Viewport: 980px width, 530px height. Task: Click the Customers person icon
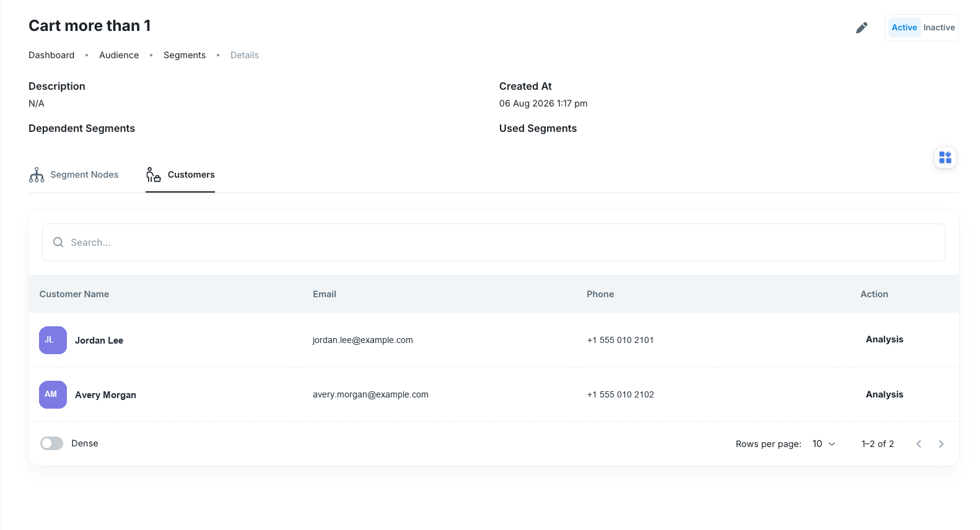point(153,175)
